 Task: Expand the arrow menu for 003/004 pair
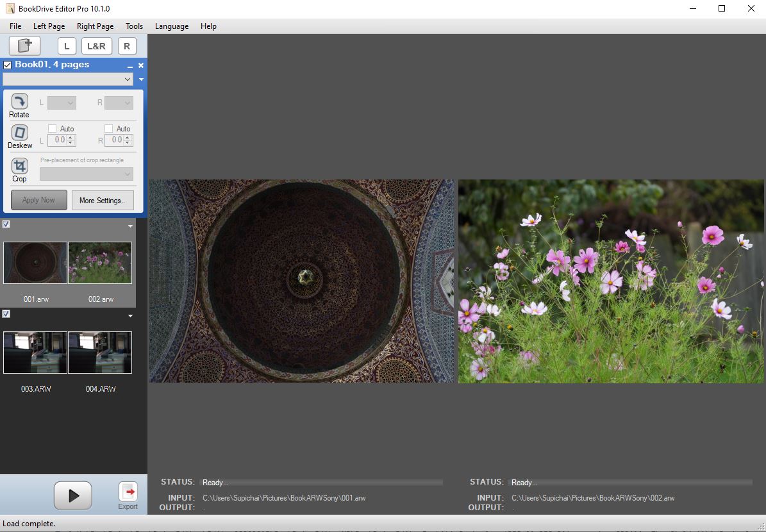pyautogui.click(x=130, y=316)
